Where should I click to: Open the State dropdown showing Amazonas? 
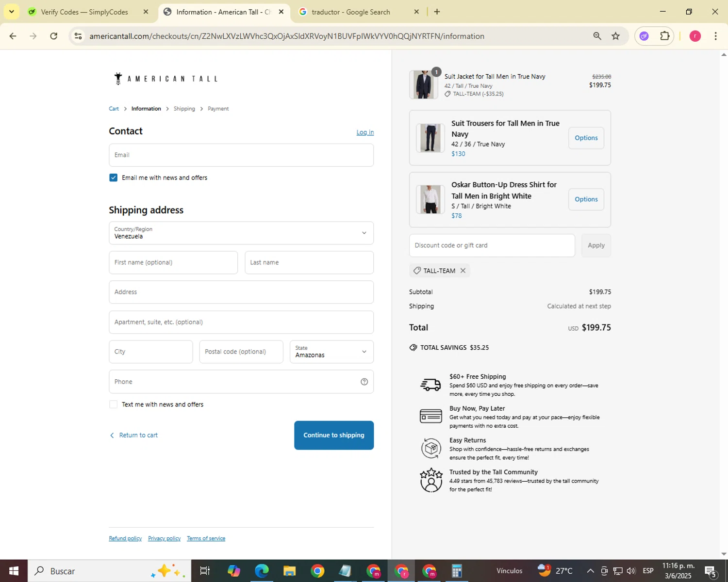331,352
